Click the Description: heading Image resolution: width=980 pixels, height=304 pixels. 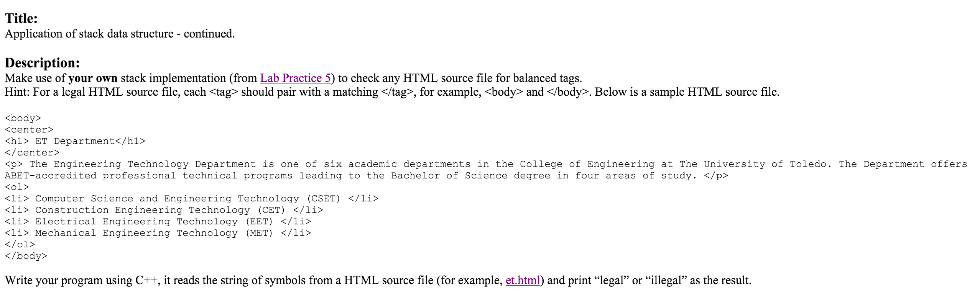pyautogui.click(x=42, y=63)
